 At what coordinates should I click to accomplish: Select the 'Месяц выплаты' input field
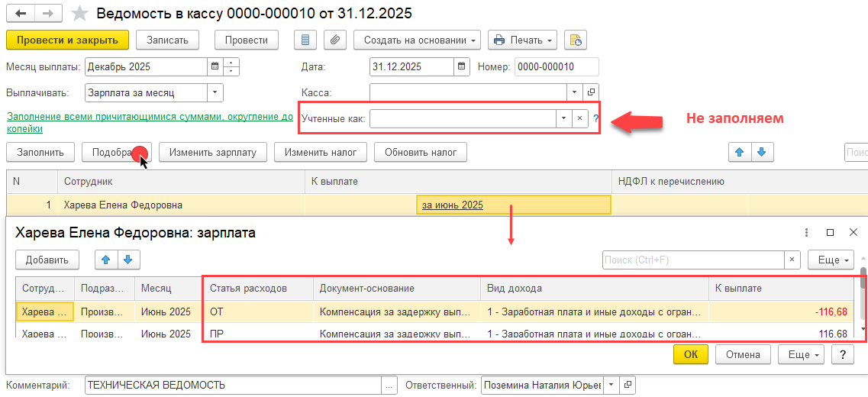coord(146,67)
